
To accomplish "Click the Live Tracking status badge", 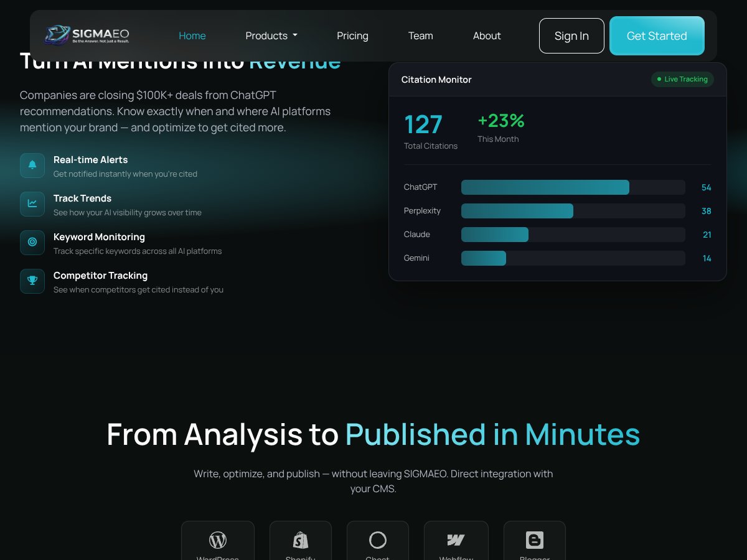I will (x=682, y=80).
